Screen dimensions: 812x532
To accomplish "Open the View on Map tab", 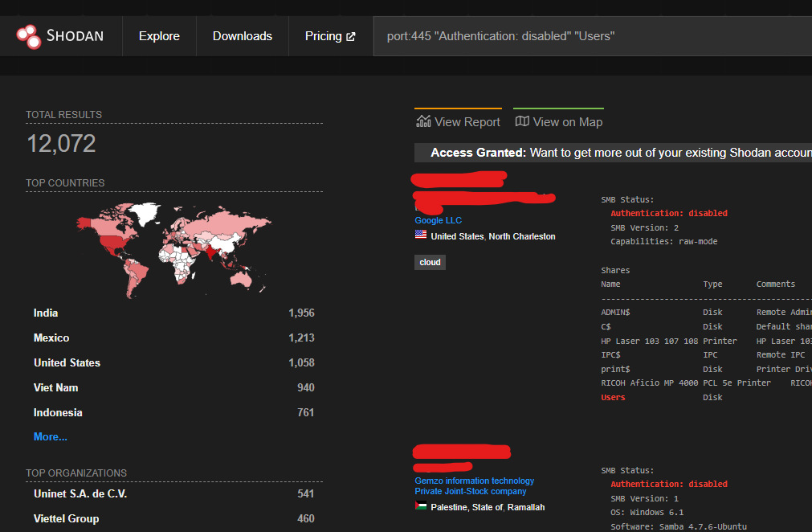I will [x=558, y=121].
